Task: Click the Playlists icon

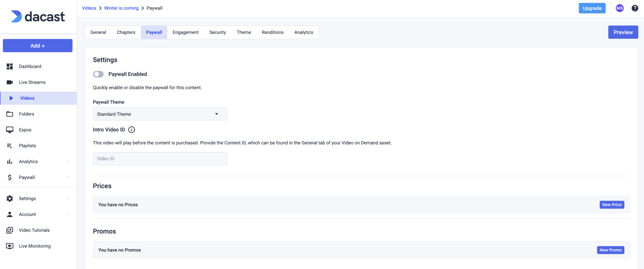Action: coord(10,146)
